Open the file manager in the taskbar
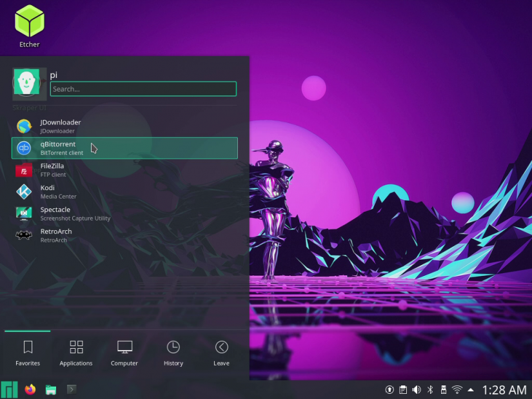 [x=50, y=389]
